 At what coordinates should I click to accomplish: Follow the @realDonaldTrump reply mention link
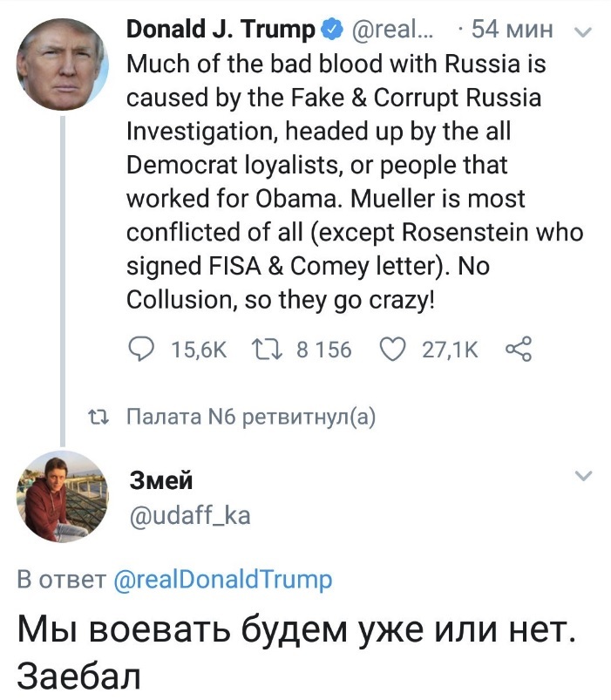tap(223, 580)
